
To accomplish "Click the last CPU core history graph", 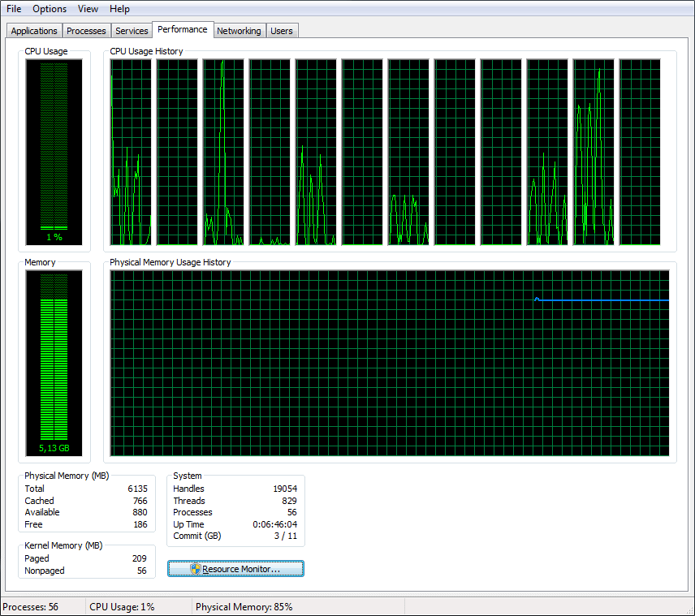I will tap(640, 152).
